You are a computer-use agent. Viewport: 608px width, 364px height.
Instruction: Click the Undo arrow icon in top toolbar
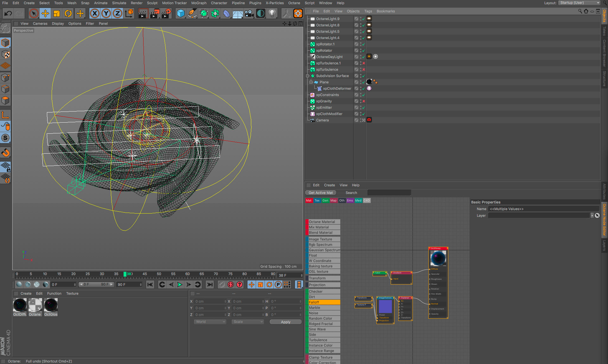(8, 13)
